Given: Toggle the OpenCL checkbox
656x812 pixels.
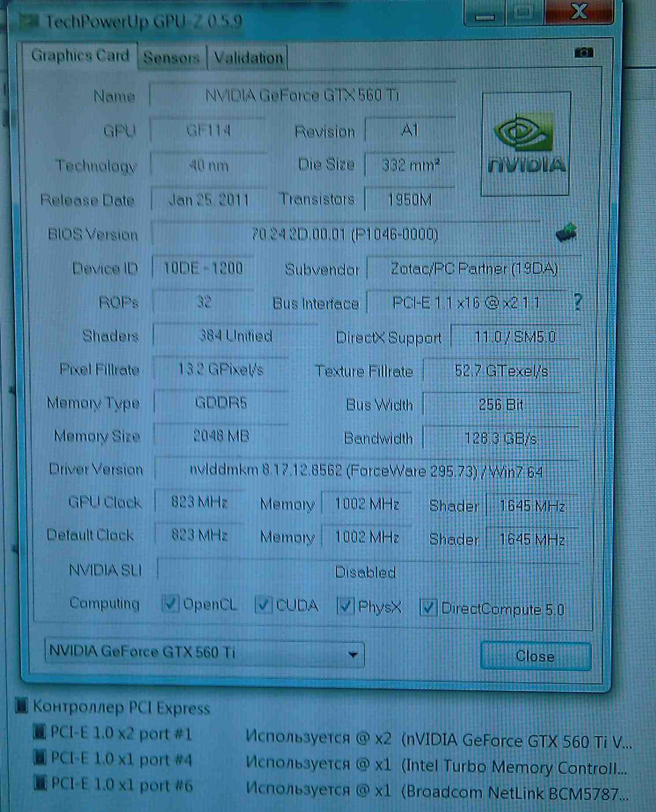Looking at the screenshot, I should [x=170, y=604].
